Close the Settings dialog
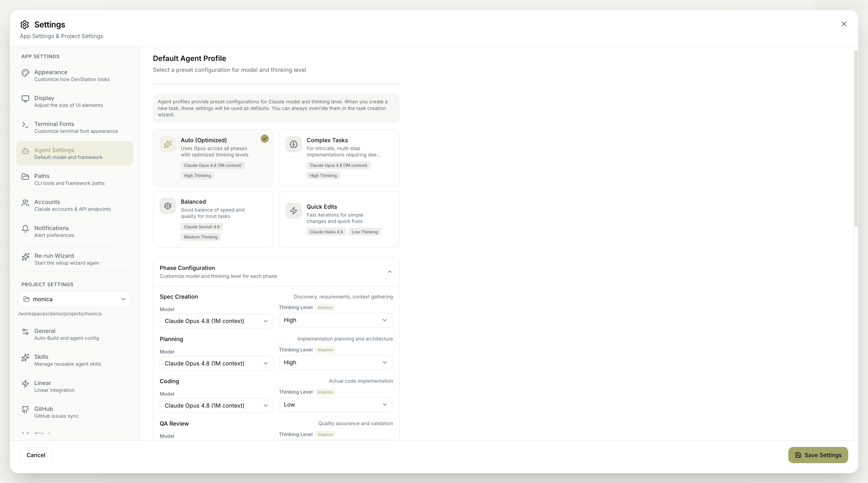Screen dimensions: 868x483 click(844, 24)
